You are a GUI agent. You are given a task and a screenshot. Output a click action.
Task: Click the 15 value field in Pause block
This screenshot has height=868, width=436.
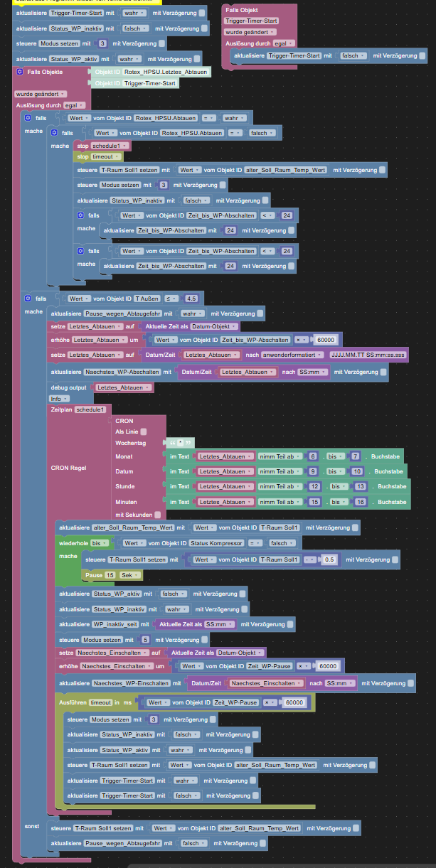pos(110,574)
